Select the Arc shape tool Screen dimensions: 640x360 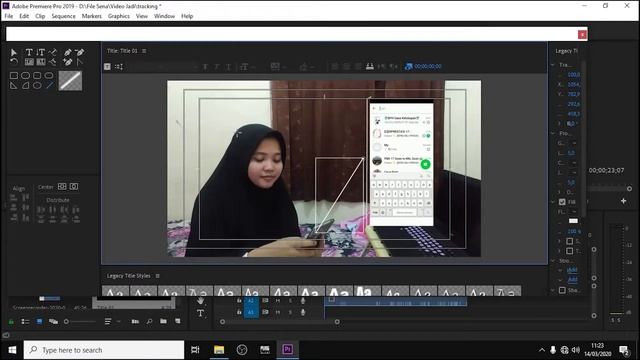tap(25, 86)
